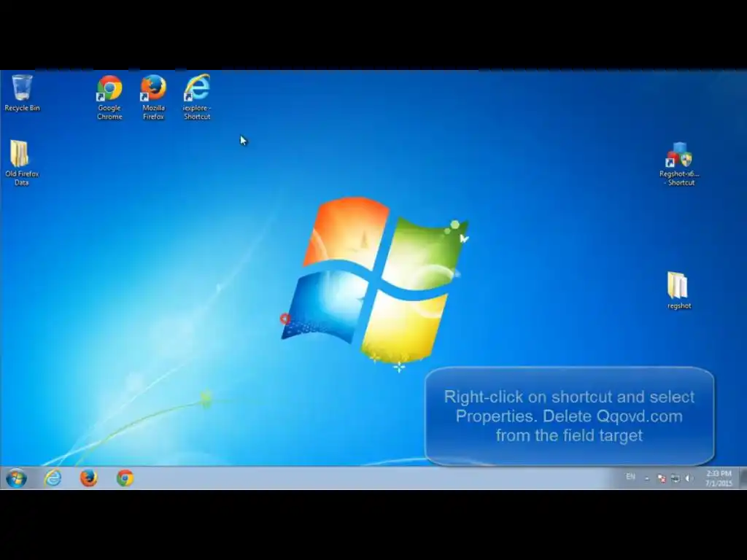Screen dimensions: 747x560
Task: Select the regshot folder on desktop
Action: pos(679,290)
